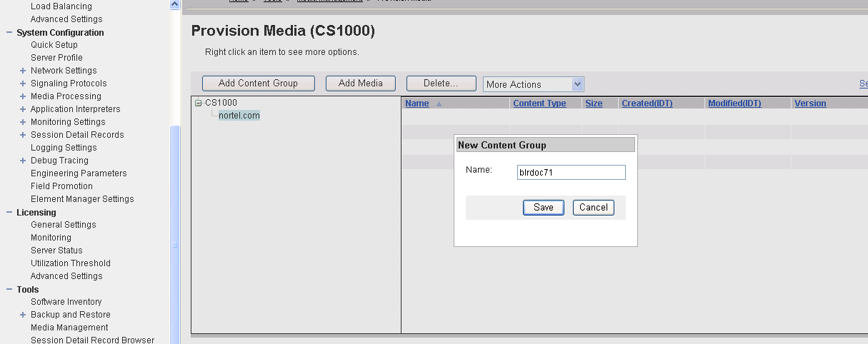
Task: Collapse the Licensing section
Action: 9,213
